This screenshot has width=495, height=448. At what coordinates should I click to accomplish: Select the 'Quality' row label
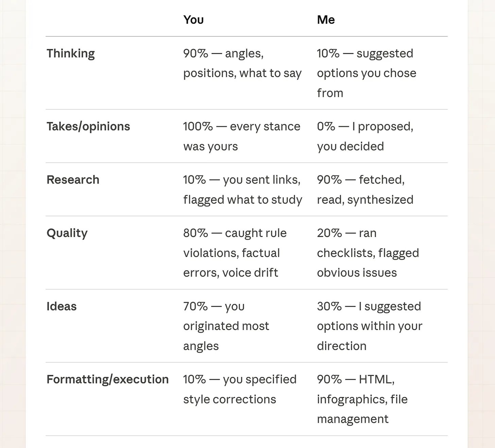(x=67, y=233)
